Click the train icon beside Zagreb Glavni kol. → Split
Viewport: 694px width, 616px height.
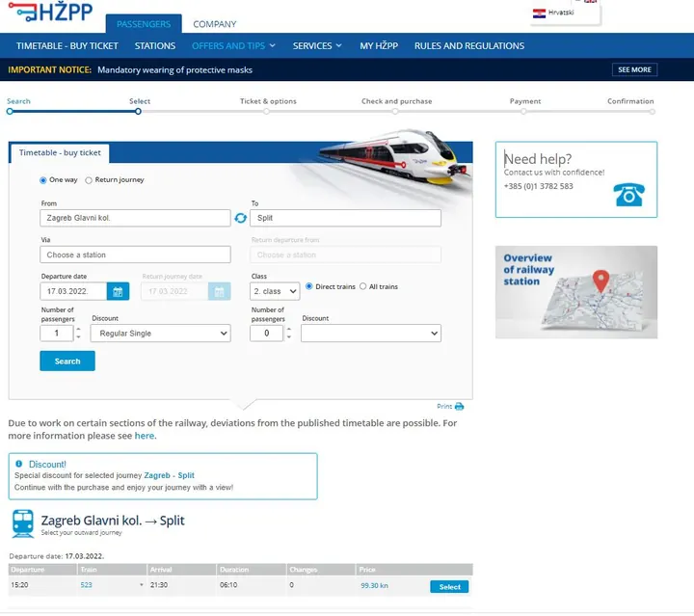(x=23, y=523)
